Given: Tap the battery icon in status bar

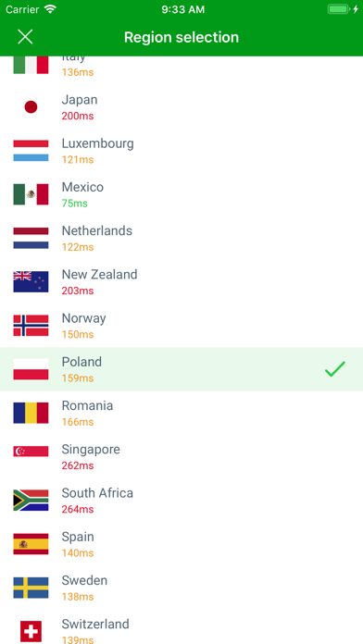Looking at the screenshot, I should [x=339, y=9].
